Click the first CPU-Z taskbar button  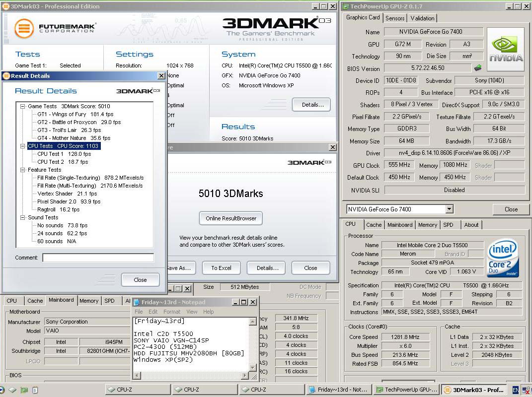click(x=138, y=390)
